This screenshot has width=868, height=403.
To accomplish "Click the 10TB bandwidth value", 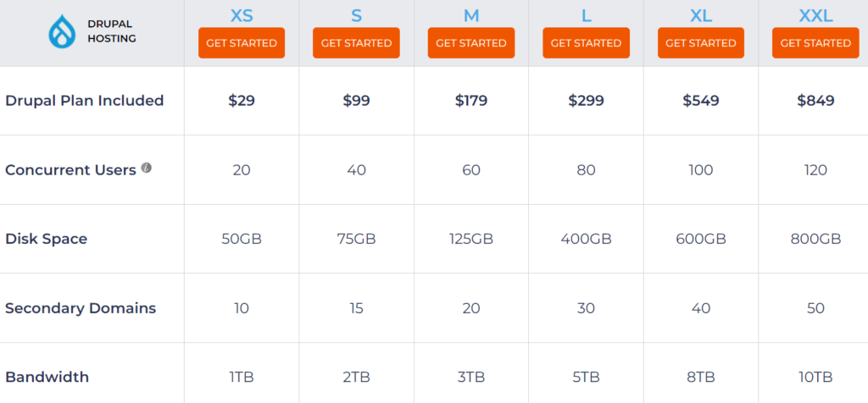I will tap(815, 377).
